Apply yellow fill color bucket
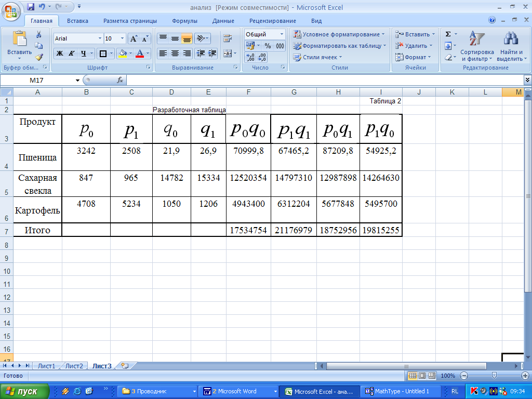 coord(123,54)
